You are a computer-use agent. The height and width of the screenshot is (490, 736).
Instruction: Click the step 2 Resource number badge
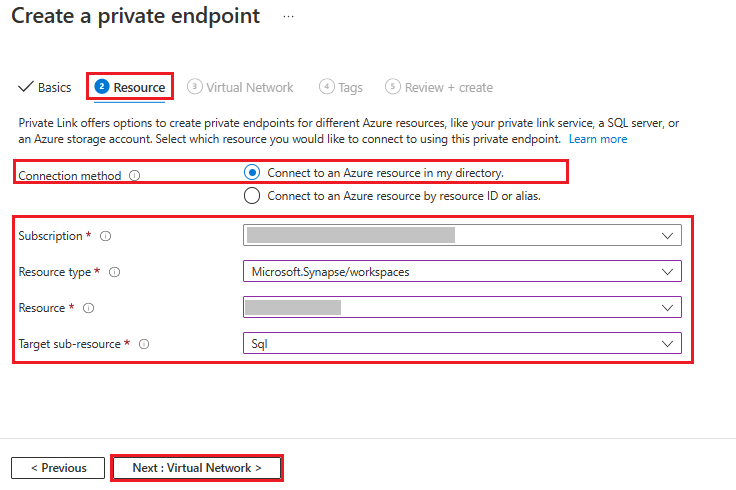pyautogui.click(x=102, y=87)
